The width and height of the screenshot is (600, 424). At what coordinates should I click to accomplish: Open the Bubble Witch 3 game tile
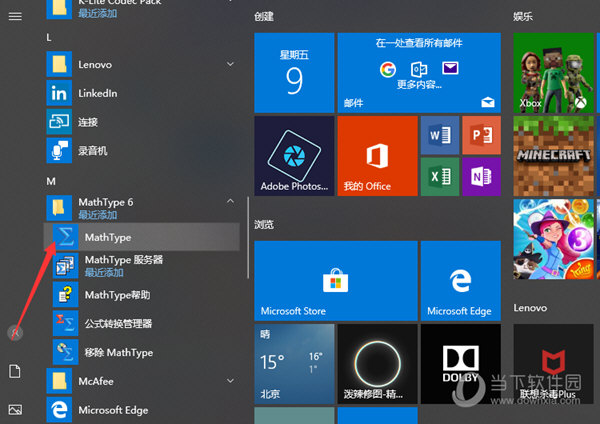point(553,239)
